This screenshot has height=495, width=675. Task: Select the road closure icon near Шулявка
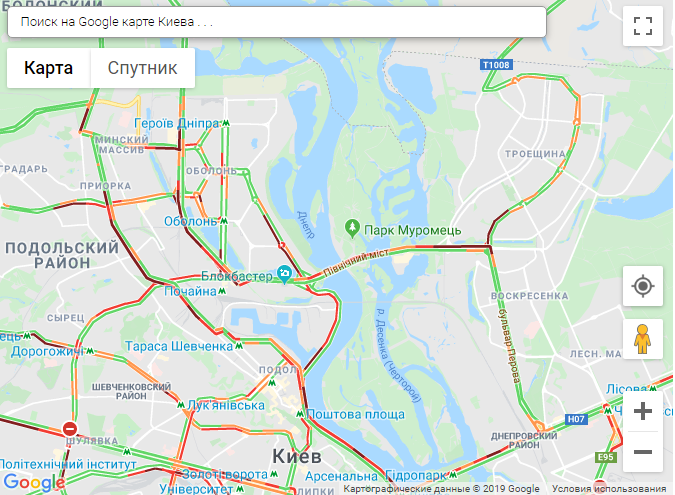[70, 429]
